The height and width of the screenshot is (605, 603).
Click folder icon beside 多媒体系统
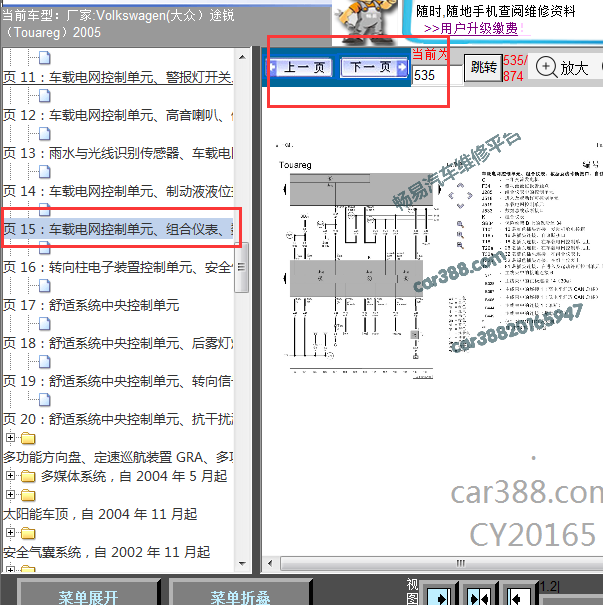pyautogui.click(x=28, y=476)
